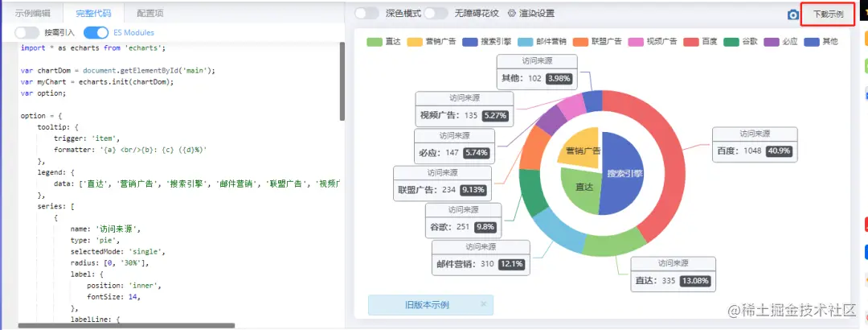The image size is (868, 330).
Task: Switch to 配置项 tab
Action: (x=150, y=14)
